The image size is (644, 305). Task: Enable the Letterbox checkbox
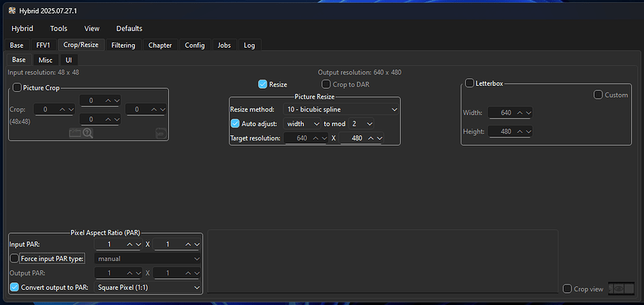[x=469, y=83]
